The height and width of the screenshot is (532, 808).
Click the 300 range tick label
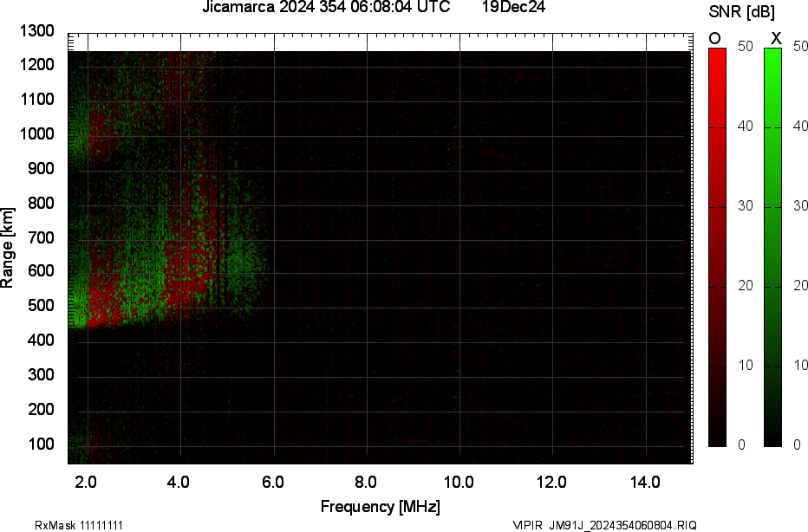click(41, 374)
